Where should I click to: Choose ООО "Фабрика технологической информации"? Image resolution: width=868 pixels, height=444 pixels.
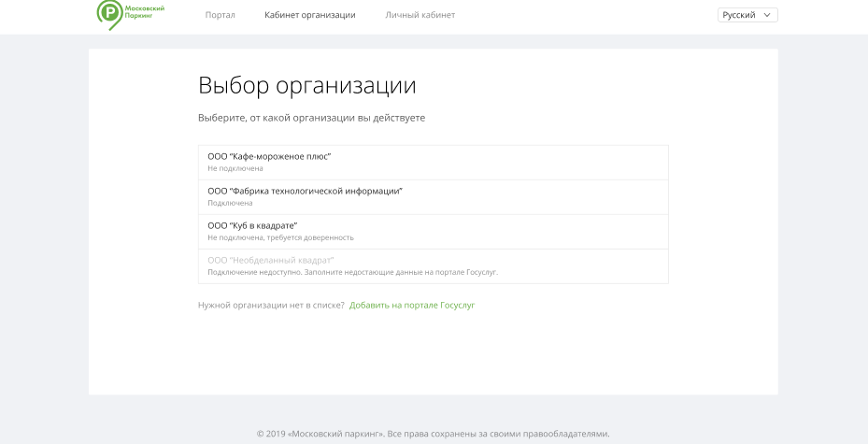(x=305, y=191)
